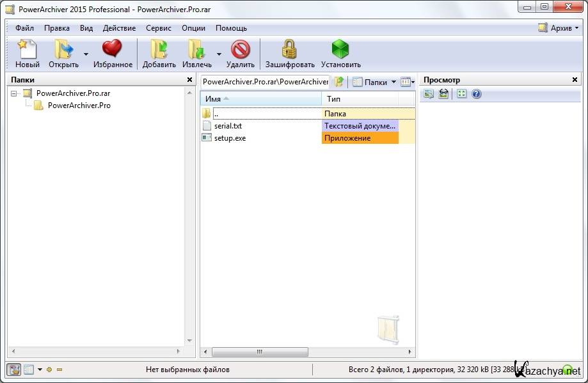Toggle the list view button in status bar

(x=29, y=370)
